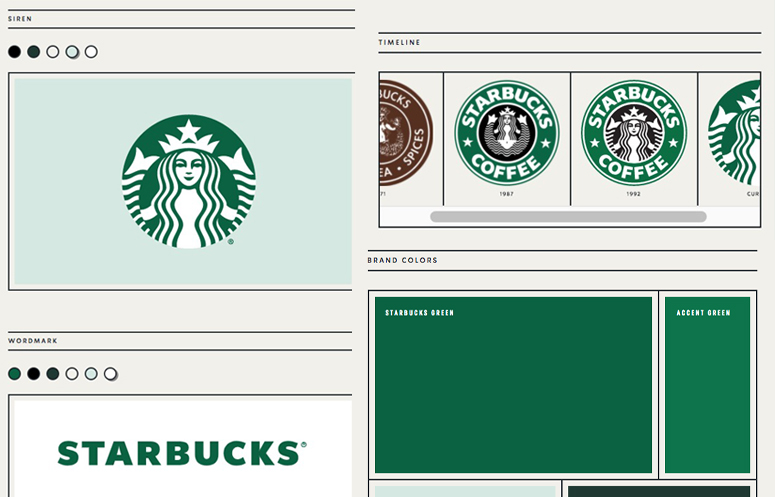
Task: Choose the first white Siren color dot
Action: click(x=52, y=51)
